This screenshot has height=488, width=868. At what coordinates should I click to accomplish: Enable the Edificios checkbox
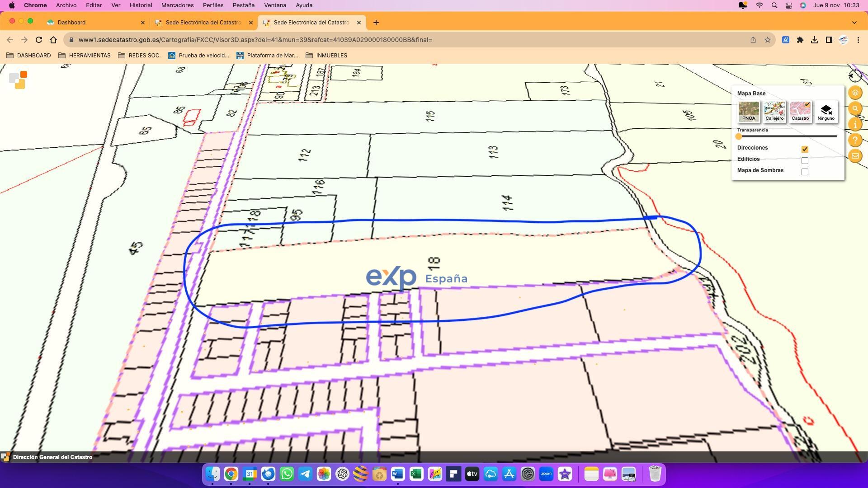coord(805,160)
